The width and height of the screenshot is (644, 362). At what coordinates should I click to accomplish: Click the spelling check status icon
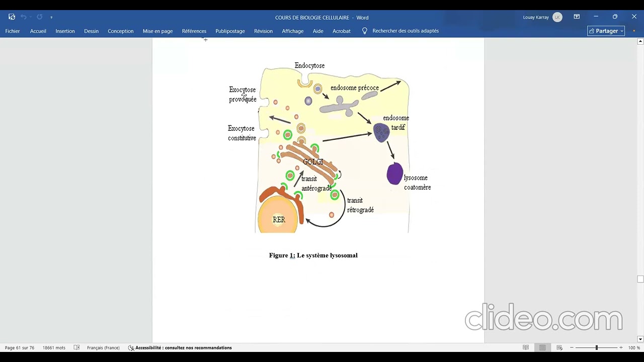[76, 348]
